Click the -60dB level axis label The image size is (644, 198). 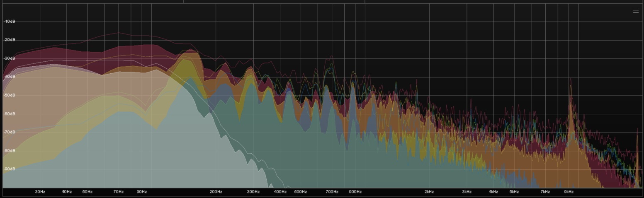[x=9, y=113]
